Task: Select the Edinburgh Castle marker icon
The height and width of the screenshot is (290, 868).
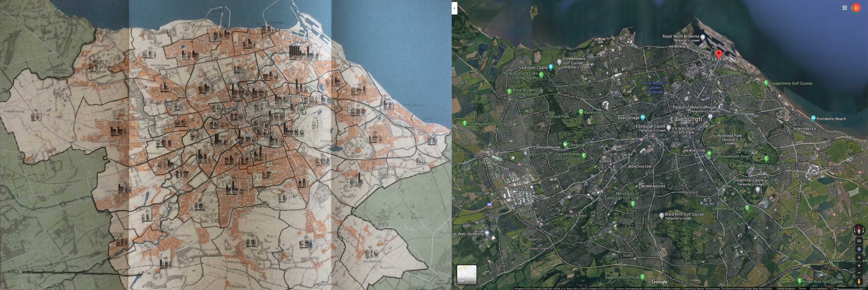Action: pos(669,128)
